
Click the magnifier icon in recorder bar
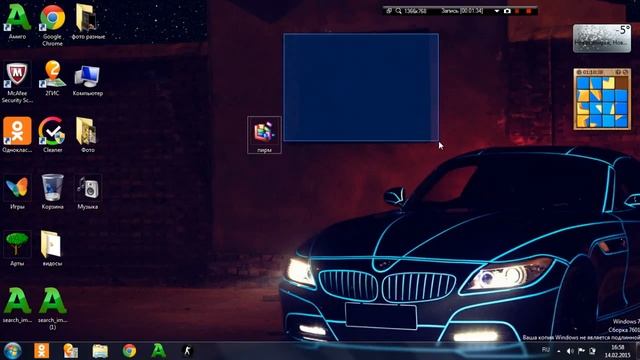(398, 11)
